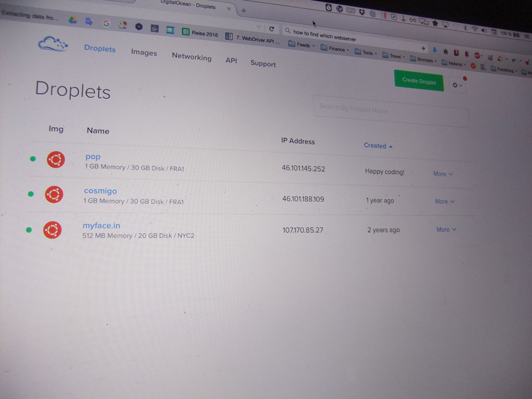This screenshot has width=532, height=399.
Task: Click the home icon in browser toolbar
Action: click(x=446, y=51)
